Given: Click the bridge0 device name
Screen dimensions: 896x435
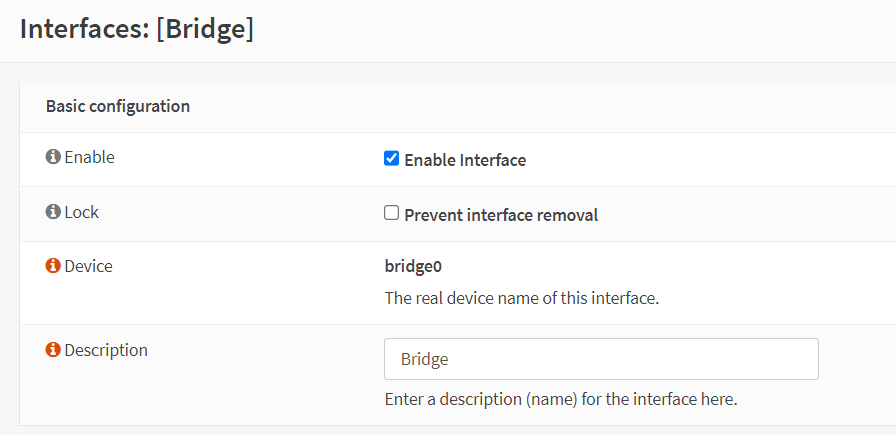Looking at the screenshot, I should [x=413, y=267].
